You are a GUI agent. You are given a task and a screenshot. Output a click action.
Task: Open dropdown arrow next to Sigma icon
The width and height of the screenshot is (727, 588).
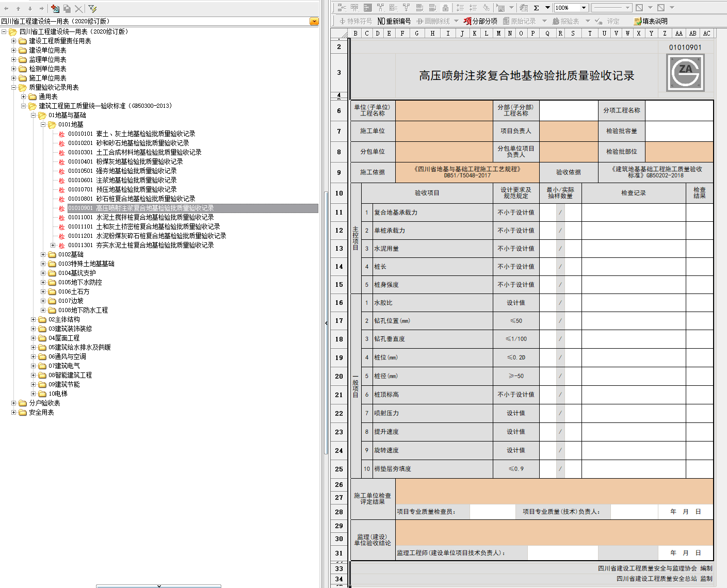pos(548,8)
